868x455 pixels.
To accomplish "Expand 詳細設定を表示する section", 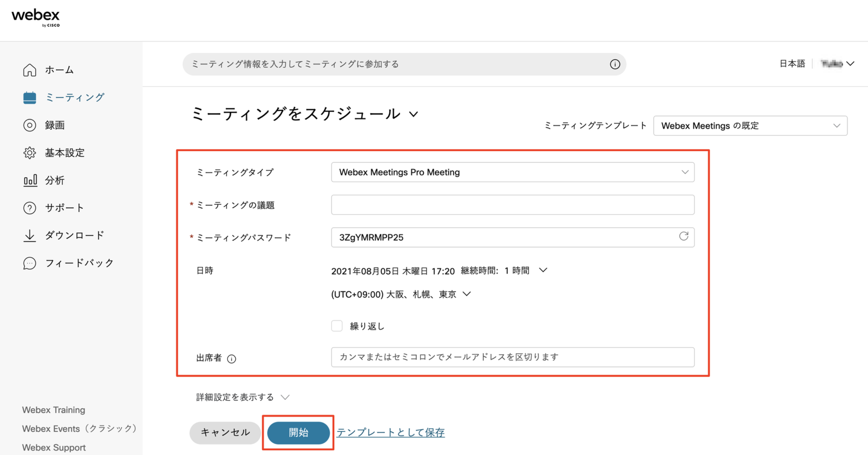I will coord(243,397).
